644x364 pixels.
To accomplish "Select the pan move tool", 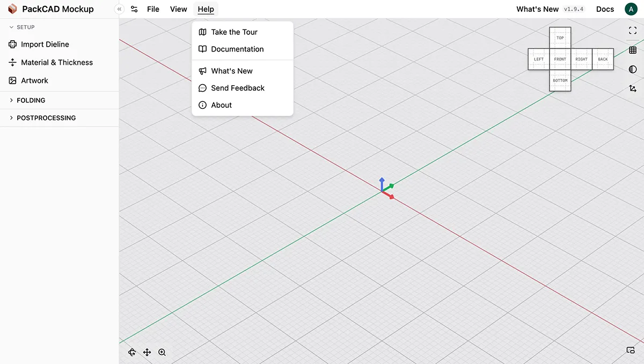I will point(147,352).
